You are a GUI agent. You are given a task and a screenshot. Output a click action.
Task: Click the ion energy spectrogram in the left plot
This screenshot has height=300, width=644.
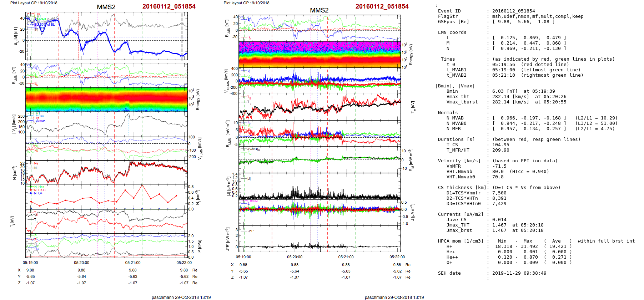coord(106,100)
